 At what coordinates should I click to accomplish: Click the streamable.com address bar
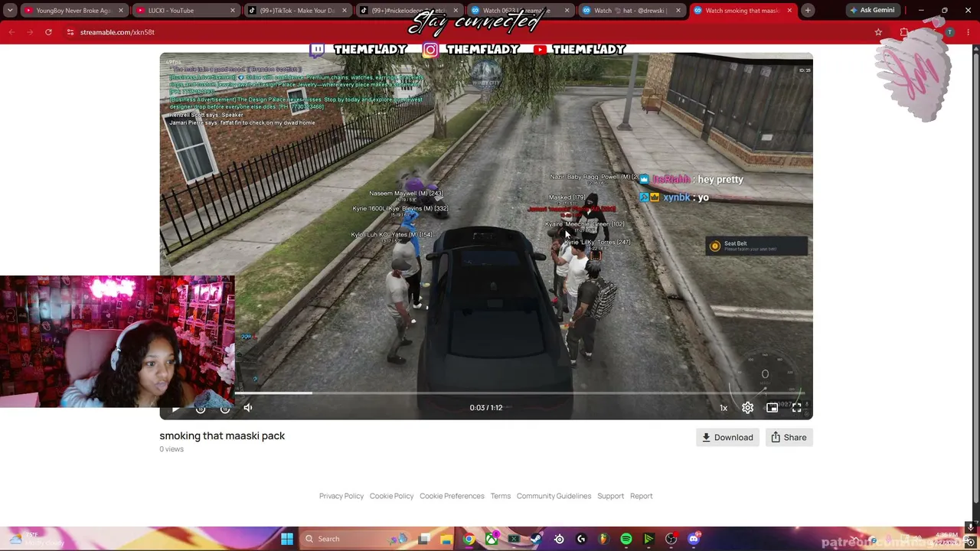475,32
